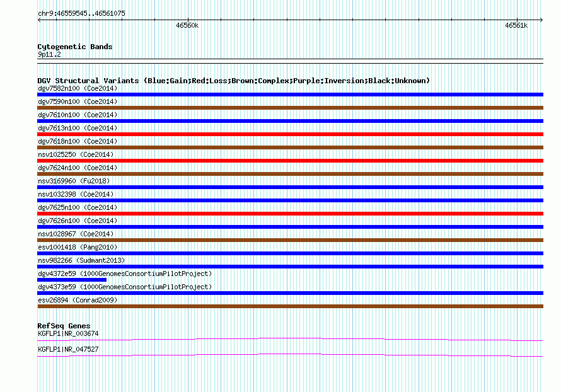Click the dgv7613n100 (Coe2014) label
The image size is (561, 392).
(x=78, y=128)
